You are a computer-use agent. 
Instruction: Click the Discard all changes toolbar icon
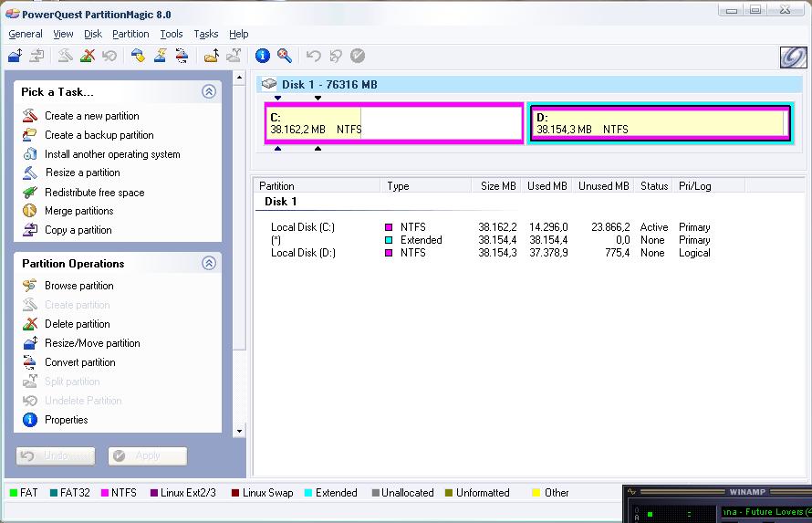click(x=336, y=56)
